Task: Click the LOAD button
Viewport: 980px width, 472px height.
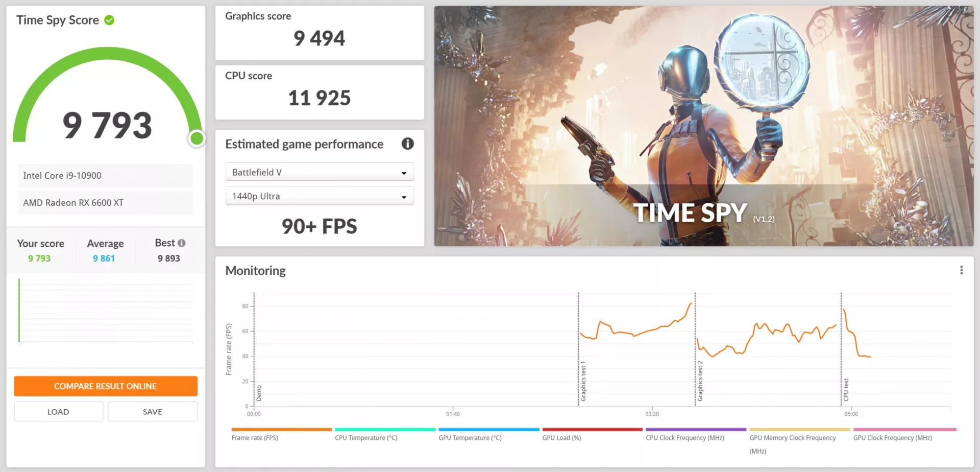Action: pyautogui.click(x=58, y=412)
